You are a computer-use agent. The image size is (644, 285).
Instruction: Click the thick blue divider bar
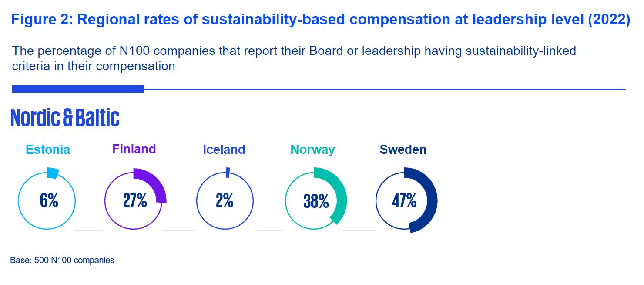[78, 89]
